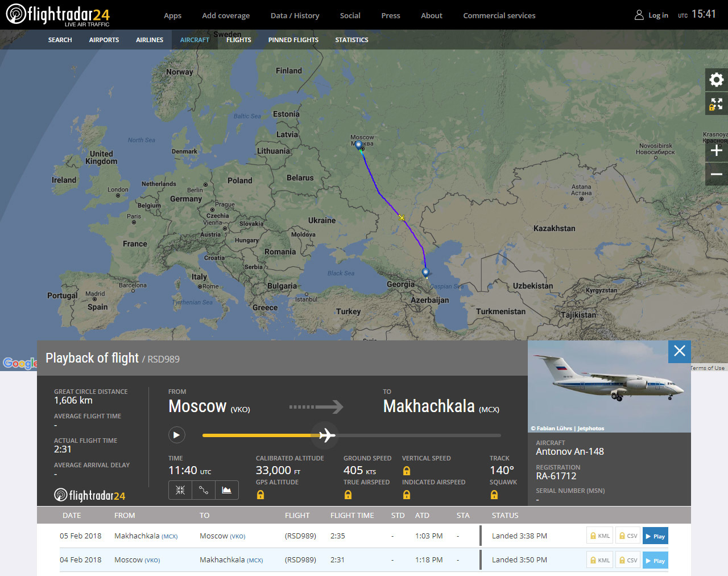Open Makhachkala (MCX) link in 05 Feb FROM column
Viewport: 728px width, 576px height.
[x=146, y=536]
